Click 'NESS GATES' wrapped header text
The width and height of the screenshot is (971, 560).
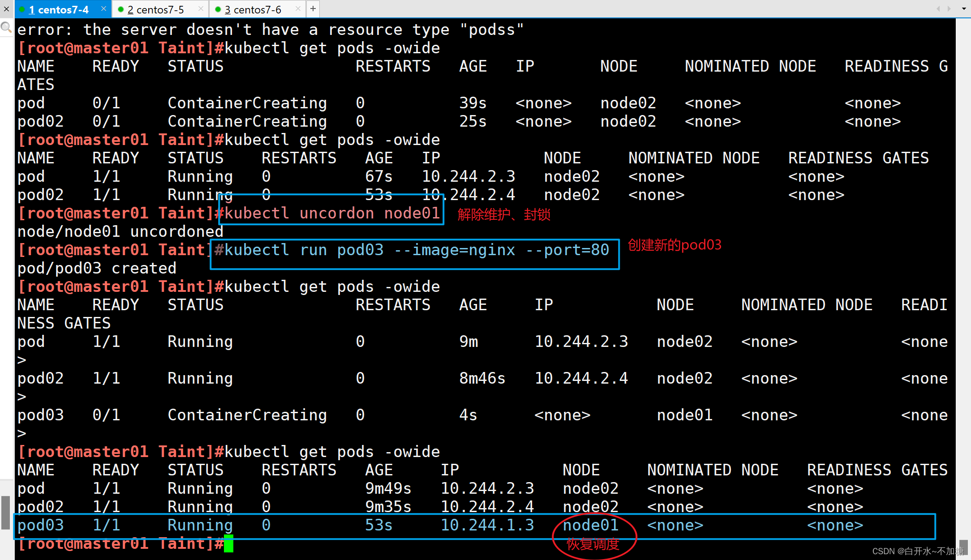[x=64, y=323]
